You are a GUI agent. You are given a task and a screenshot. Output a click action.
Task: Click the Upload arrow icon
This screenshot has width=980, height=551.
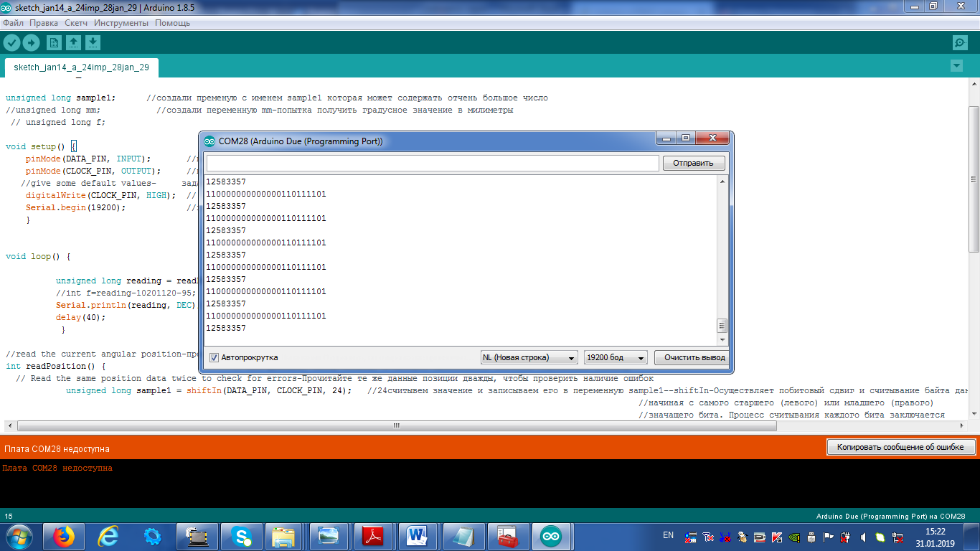31,42
